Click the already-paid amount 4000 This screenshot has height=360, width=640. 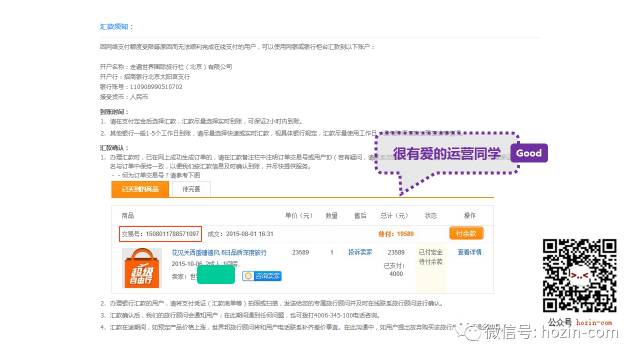point(396,274)
